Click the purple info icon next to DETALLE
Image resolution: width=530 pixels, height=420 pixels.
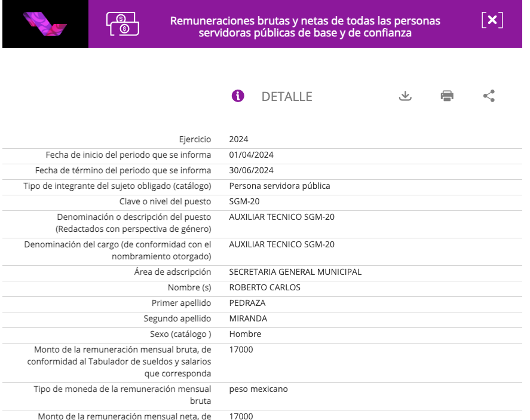238,96
